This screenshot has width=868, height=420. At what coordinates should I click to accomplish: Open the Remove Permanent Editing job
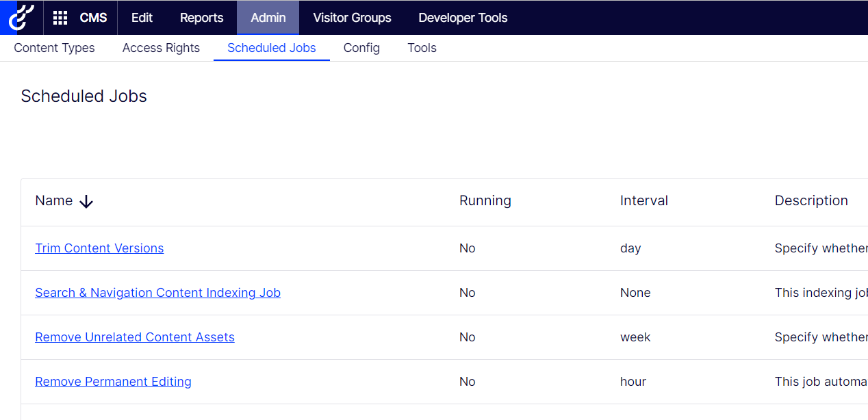pyautogui.click(x=113, y=382)
